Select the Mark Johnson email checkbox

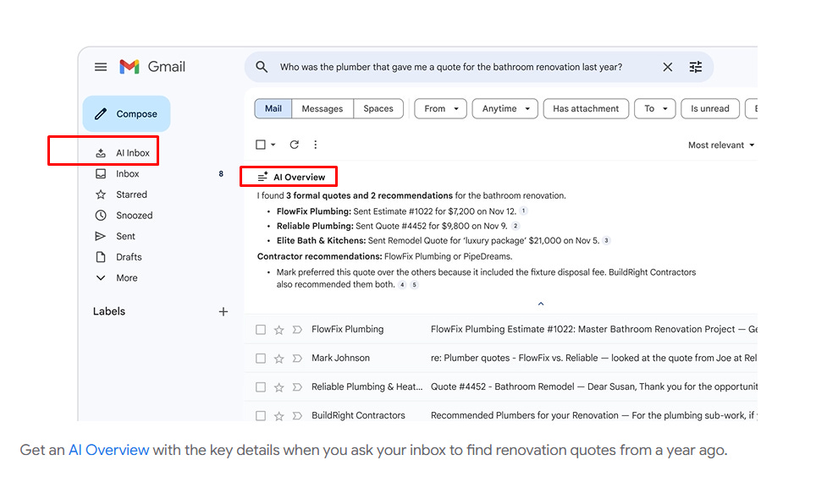pyautogui.click(x=261, y=359)
